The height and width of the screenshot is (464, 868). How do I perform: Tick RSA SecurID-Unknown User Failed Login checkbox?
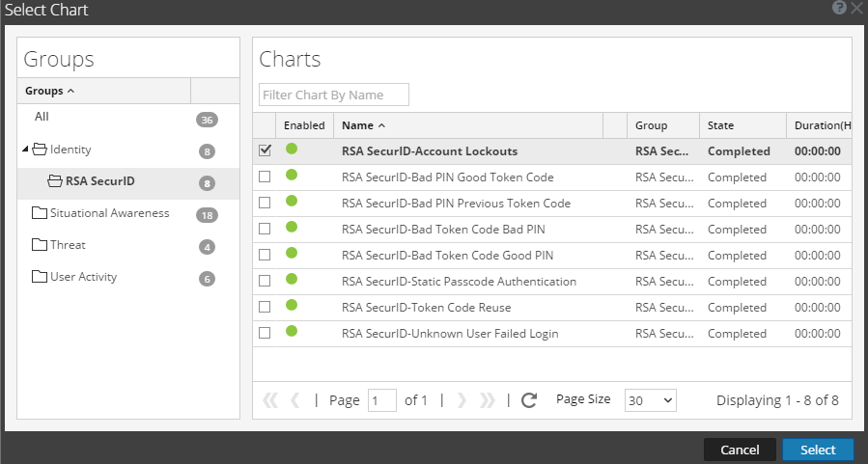[x=265, y=333]
